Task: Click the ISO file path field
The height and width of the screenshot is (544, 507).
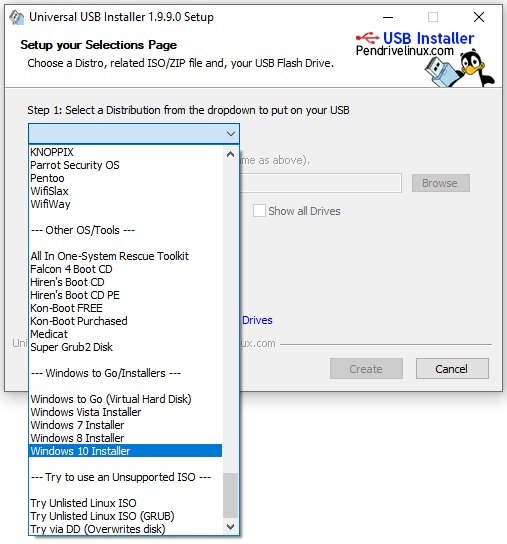Action: pyautogui.click(x=321, y=183)
